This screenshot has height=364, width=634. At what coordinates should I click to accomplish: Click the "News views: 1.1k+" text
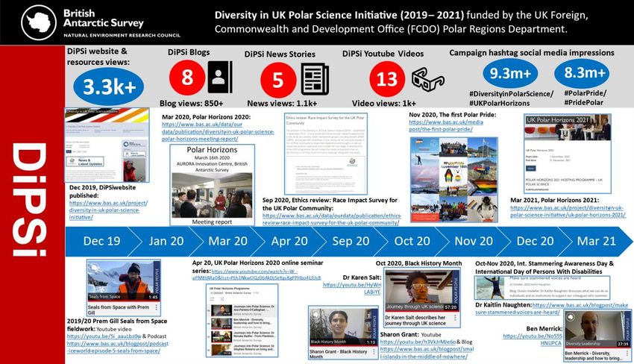pyautogui.click(x=282, y=104)
